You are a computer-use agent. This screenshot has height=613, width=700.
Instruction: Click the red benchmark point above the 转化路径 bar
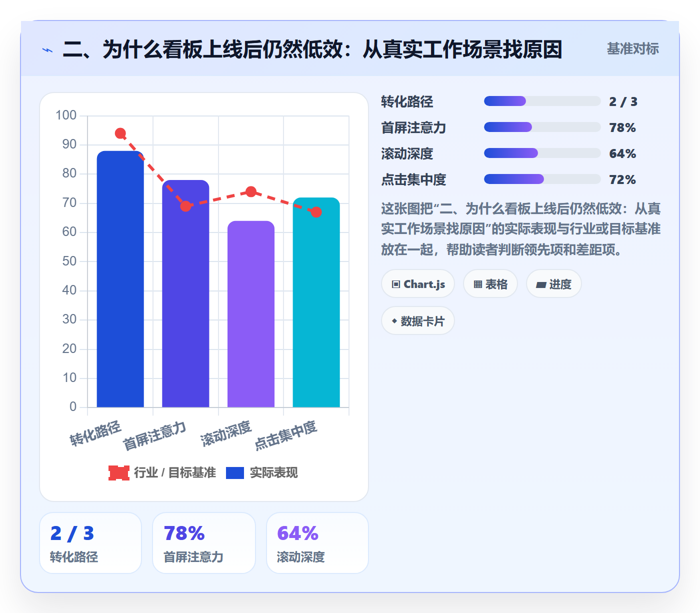coord(120,133)
